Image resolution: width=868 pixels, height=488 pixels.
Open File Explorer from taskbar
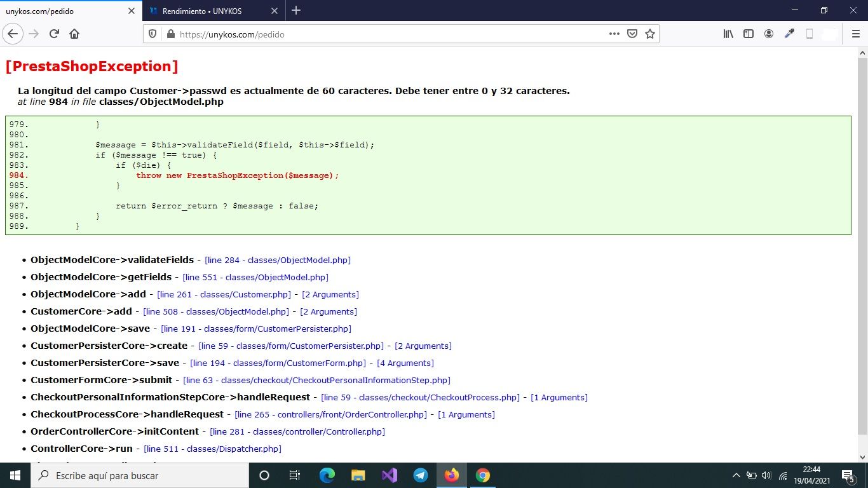358,475
